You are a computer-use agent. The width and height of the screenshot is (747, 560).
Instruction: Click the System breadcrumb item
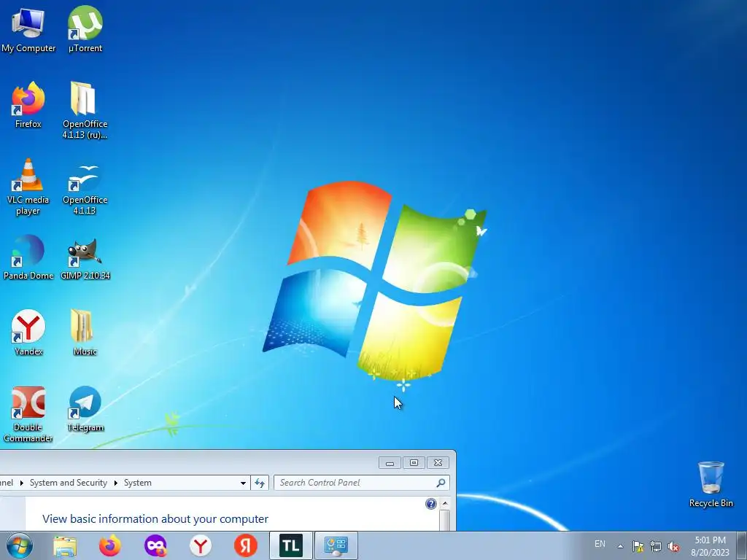click(138, 483)
